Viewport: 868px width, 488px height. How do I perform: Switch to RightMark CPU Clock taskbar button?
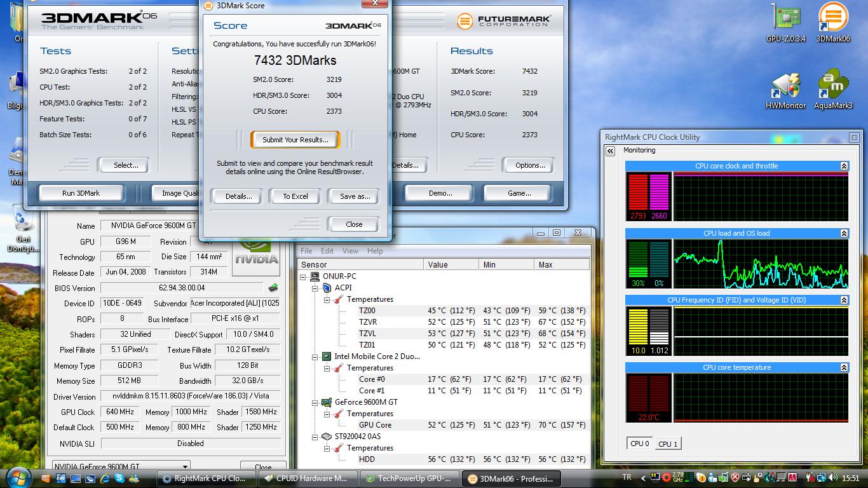click(x=207, y=478)
